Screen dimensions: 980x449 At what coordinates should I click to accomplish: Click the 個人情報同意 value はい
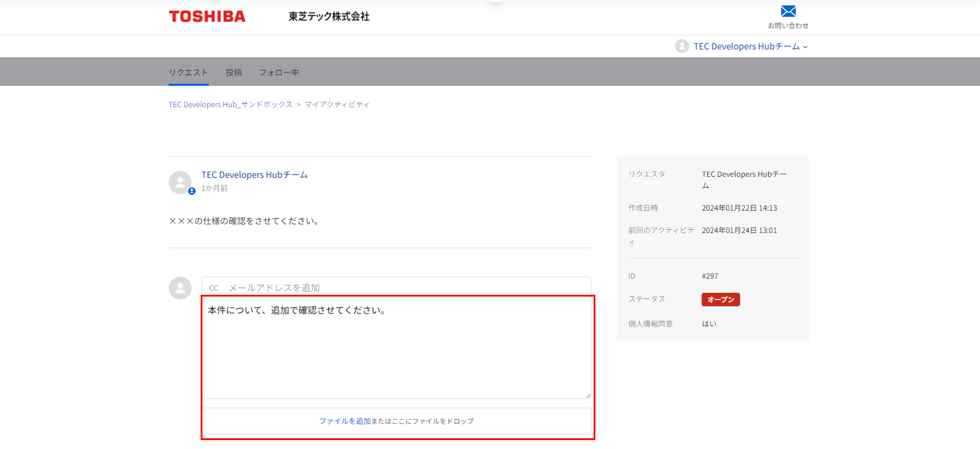[x=709, y=324]
